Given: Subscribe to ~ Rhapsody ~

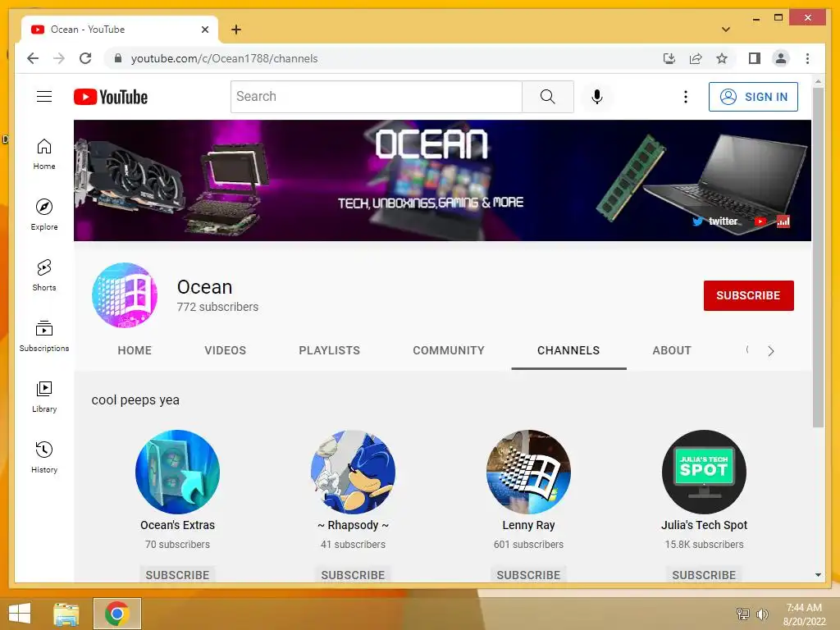Looking at the screenshot, I should point(353,574).
